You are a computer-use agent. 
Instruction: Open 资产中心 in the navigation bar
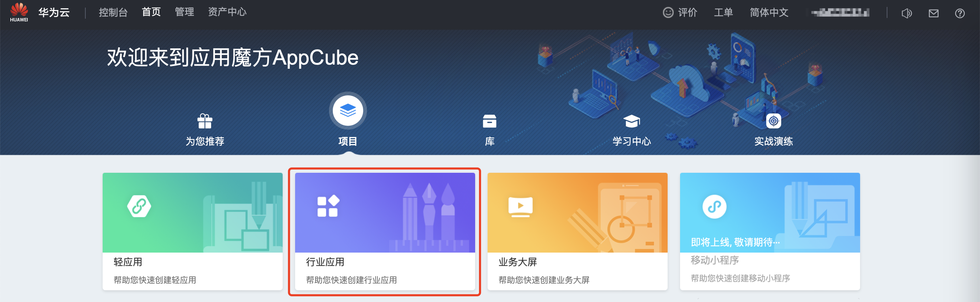pos(227,12)
